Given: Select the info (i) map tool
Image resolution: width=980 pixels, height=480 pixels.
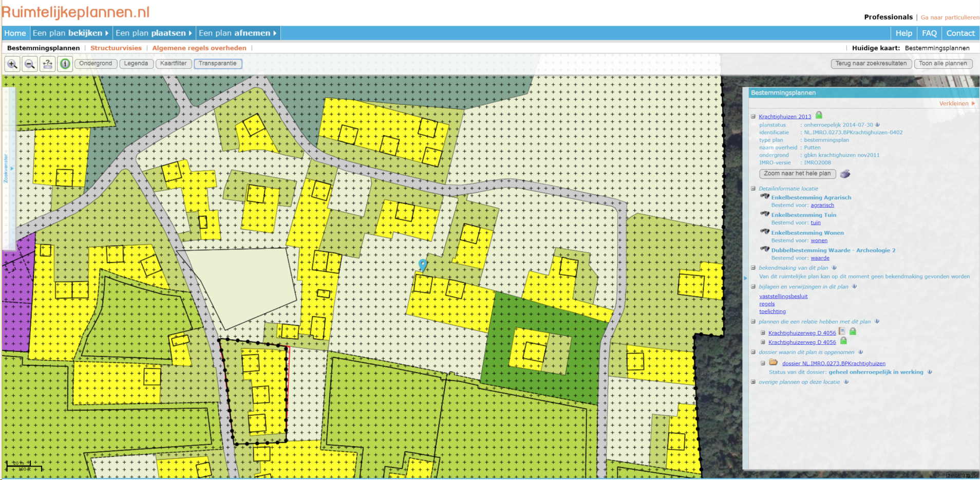Looking at the screenshot, I should 65,64.
